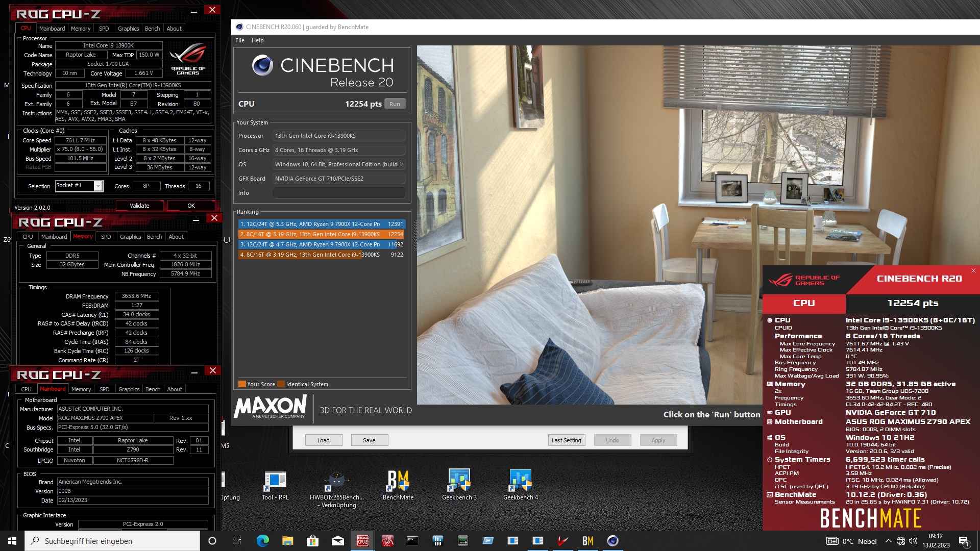The image size is (980, 551).
Task: Select ranking row 2 i9-13900KS 12254
Action: pyautogui.click(x=322, y=234)
